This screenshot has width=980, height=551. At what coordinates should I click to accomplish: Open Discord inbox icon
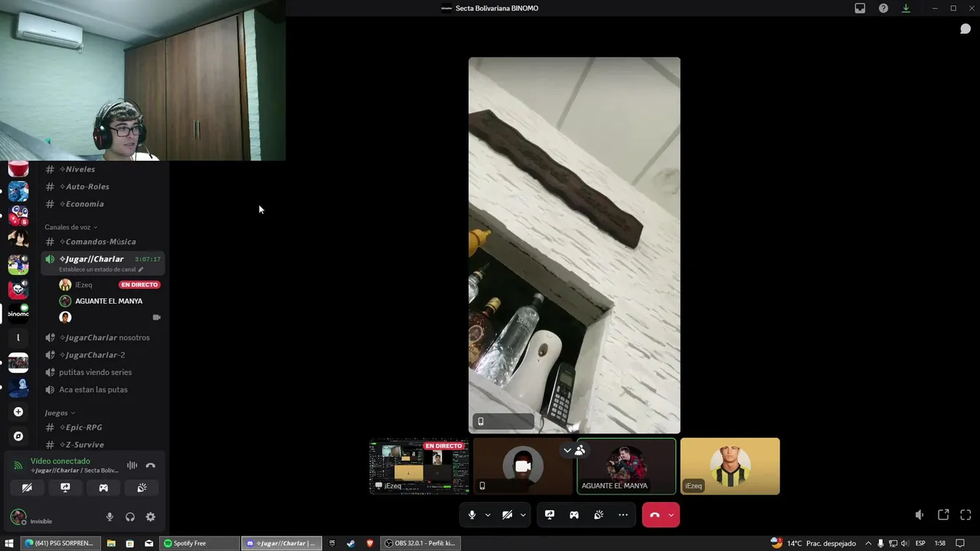point(860,8)
